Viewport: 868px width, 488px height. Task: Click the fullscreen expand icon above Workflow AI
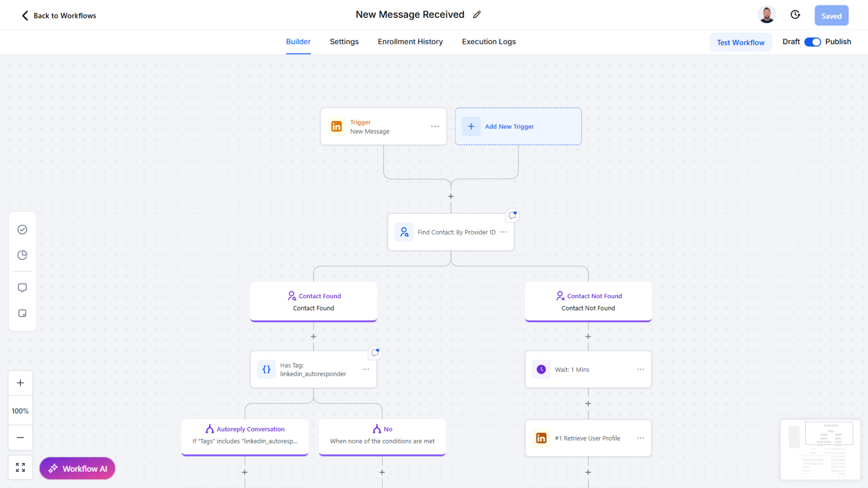(20, 467)
